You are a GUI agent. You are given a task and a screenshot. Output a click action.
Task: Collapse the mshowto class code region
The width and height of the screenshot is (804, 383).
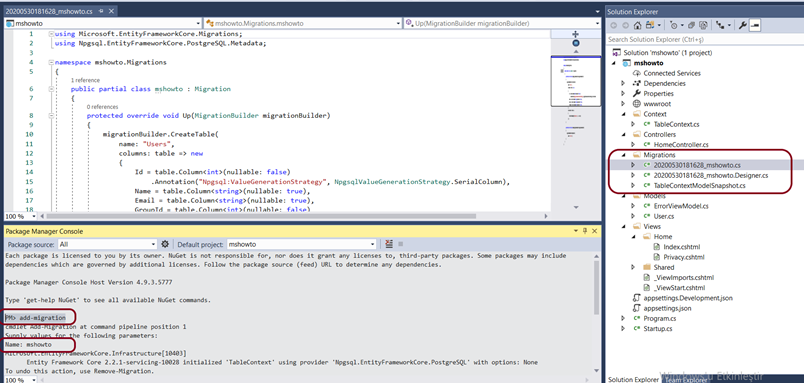click(x=50, y=89)
